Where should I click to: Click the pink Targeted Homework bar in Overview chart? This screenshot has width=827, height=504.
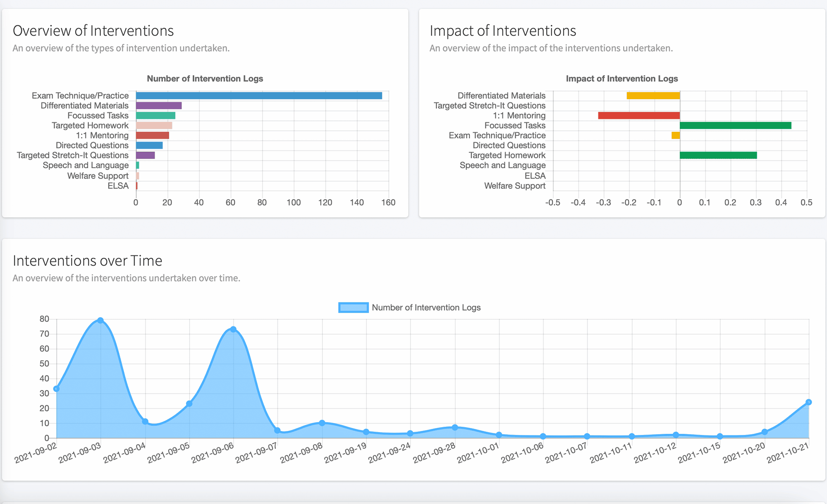[x=154, y=126]
